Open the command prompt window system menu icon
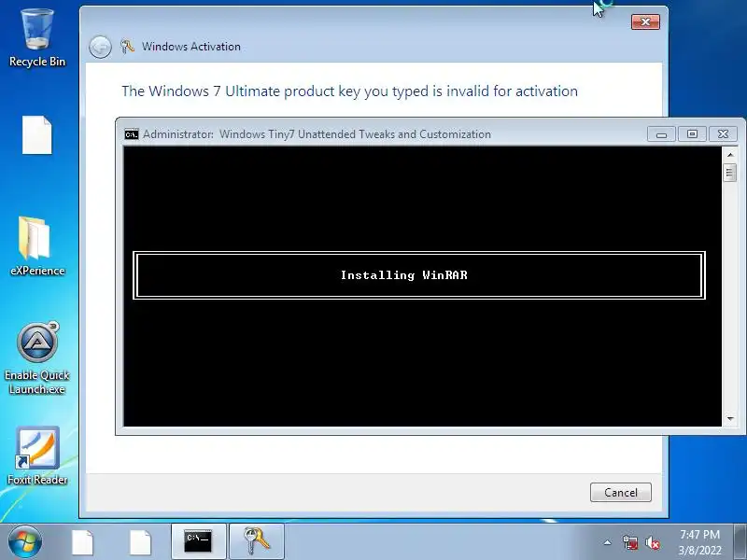Viewport: 747px width, 560px height. (132, 134)
